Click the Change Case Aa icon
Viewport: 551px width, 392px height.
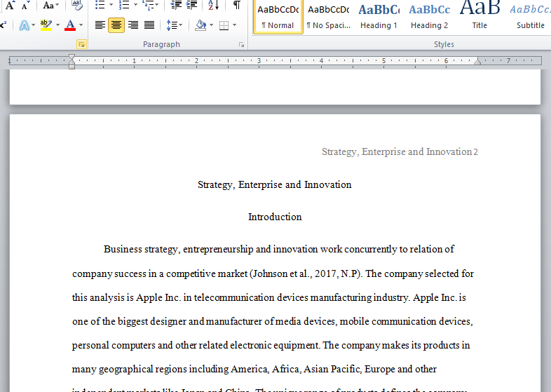point(48,5)
